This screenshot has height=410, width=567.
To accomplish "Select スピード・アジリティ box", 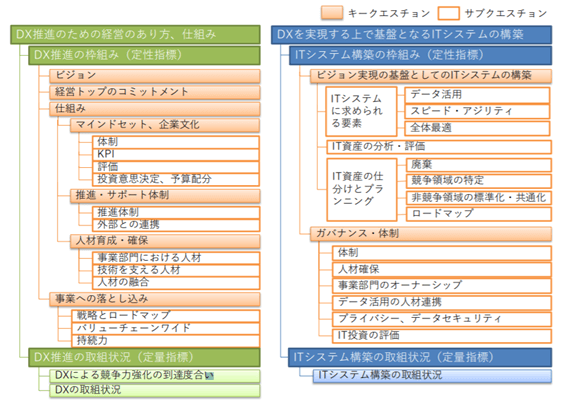I will click(477, 111).
